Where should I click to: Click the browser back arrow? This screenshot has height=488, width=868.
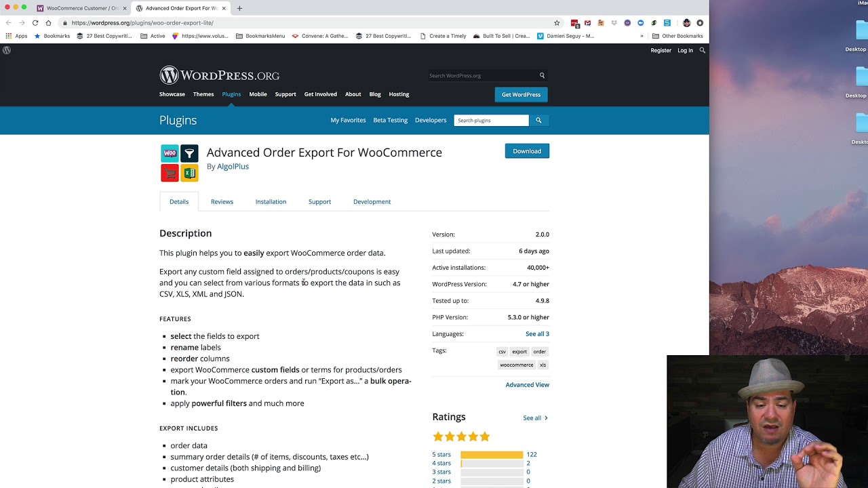click(x=8, y=22)
